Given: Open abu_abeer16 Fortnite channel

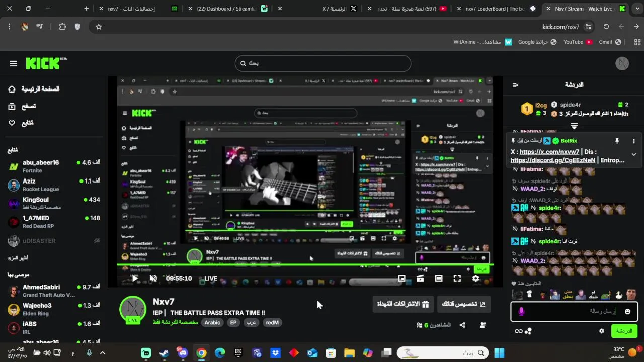Looking at the screenshot, I should pos(53,166).
